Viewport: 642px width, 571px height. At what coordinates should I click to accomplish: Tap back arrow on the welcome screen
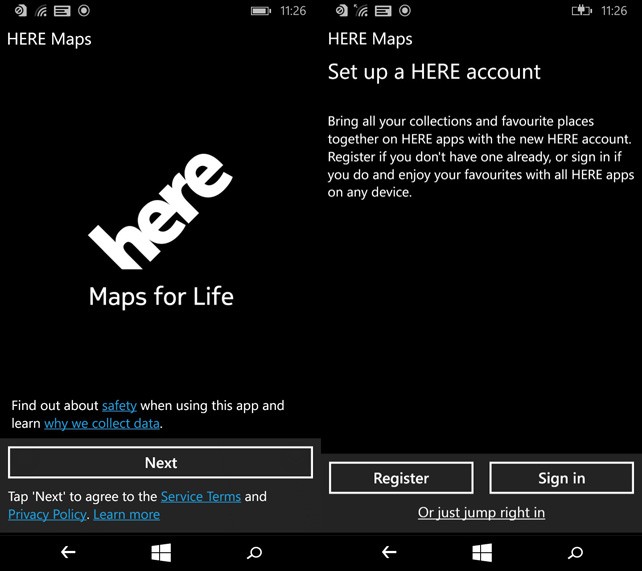point(68,552)
